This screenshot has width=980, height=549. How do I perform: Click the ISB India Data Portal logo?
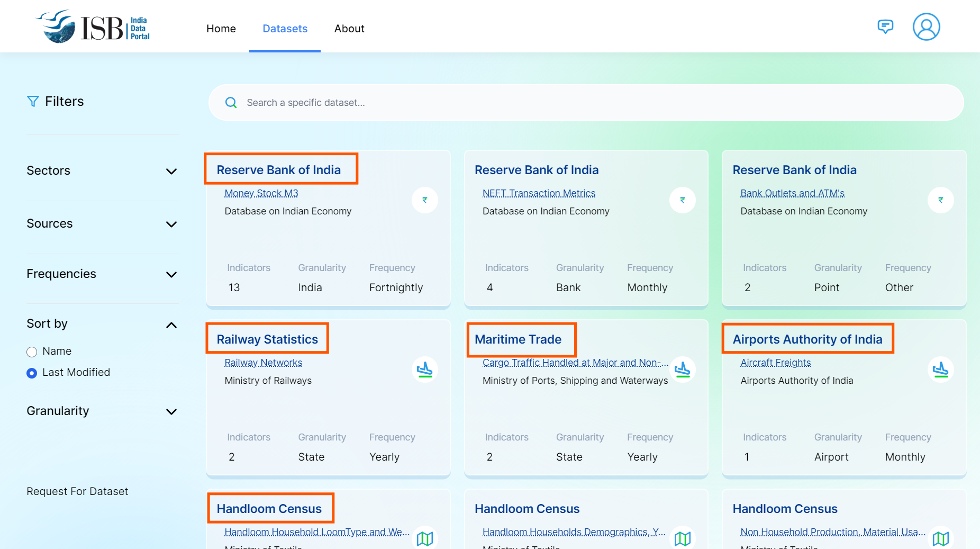pos(93,27)
